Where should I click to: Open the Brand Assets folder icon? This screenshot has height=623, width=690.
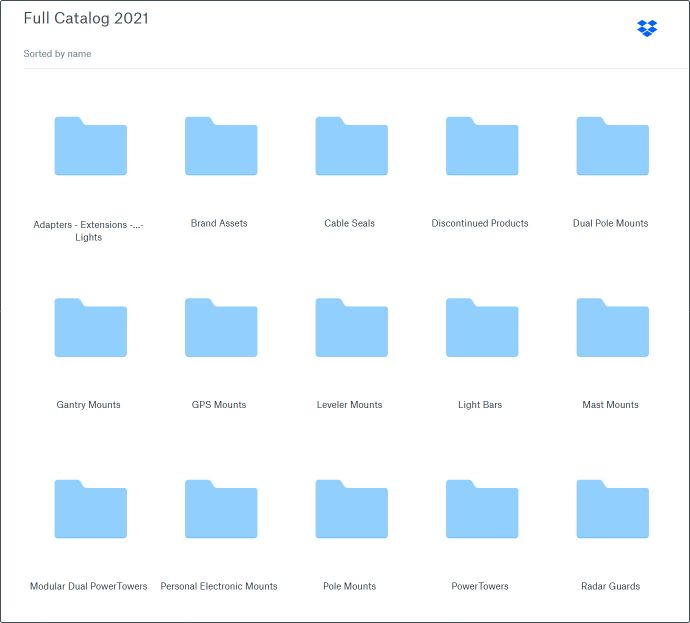(x=220, y=147)
